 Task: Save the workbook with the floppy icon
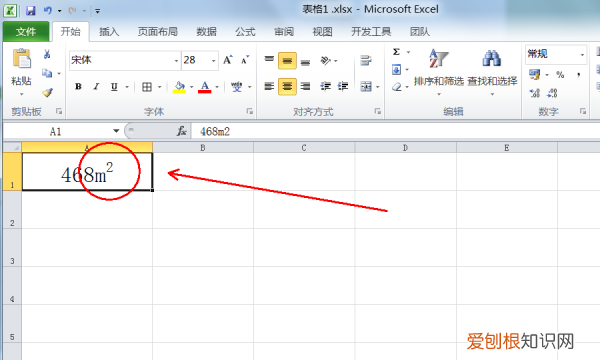(30, 10)
